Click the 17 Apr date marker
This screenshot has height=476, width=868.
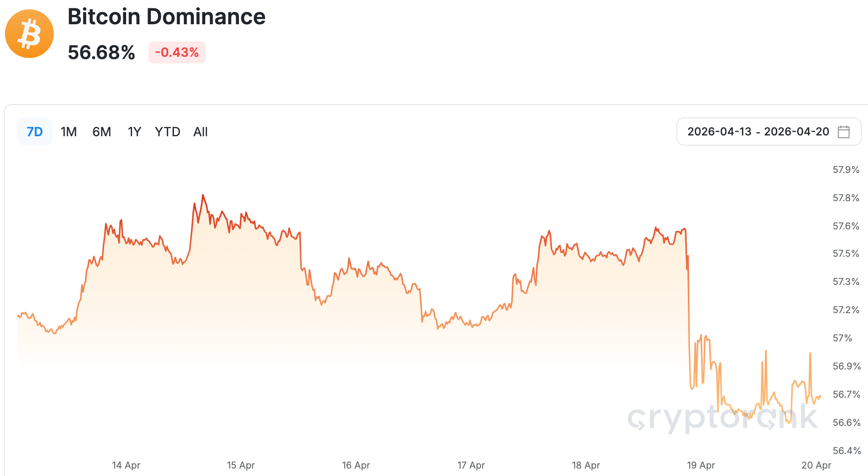(x=471, y=465)
